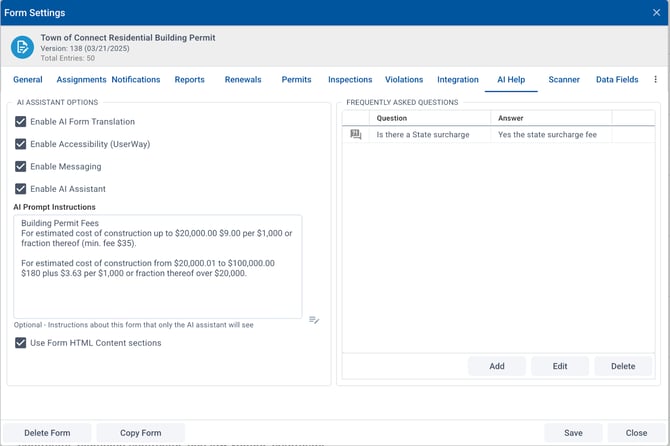Uncheck Use Form HTML Content sections
The height and width of the screenshot is (446, 670).
tap(21, 343)
